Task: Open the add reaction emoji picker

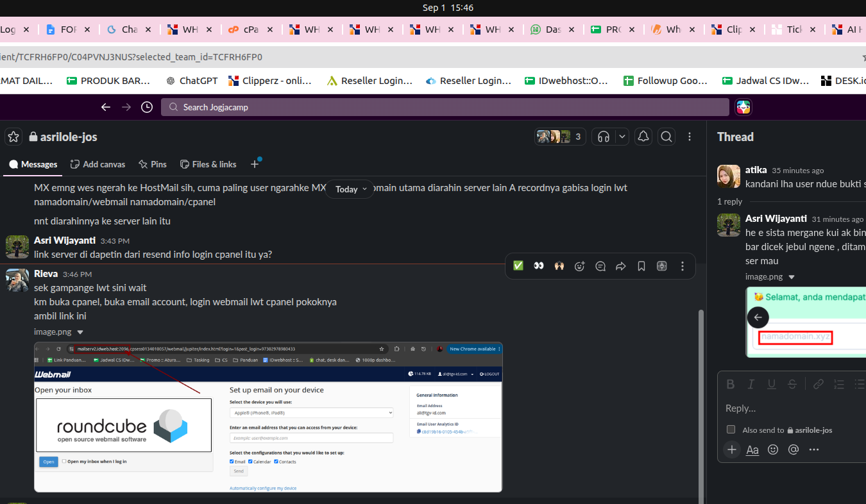Action: point(580,266)
